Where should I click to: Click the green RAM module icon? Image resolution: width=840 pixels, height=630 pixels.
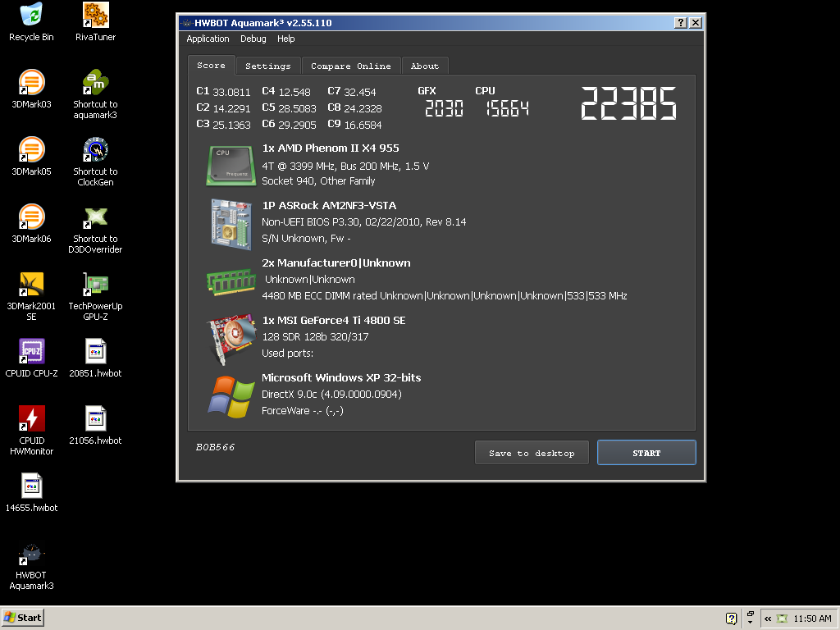231,282
